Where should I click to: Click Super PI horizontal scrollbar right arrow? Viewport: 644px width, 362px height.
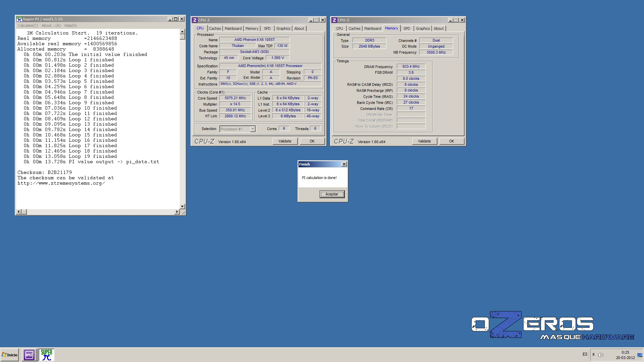(x=177, y=212)
